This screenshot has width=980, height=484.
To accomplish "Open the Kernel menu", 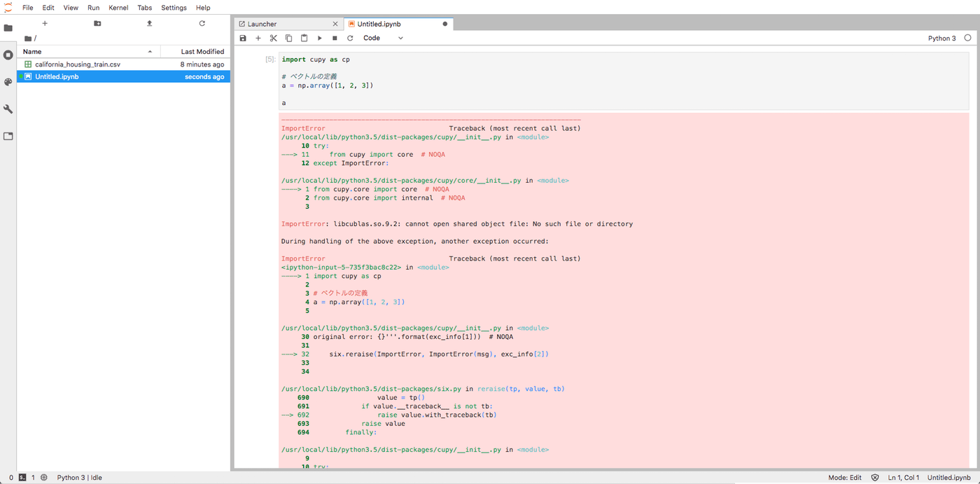I will coord(118,8).
